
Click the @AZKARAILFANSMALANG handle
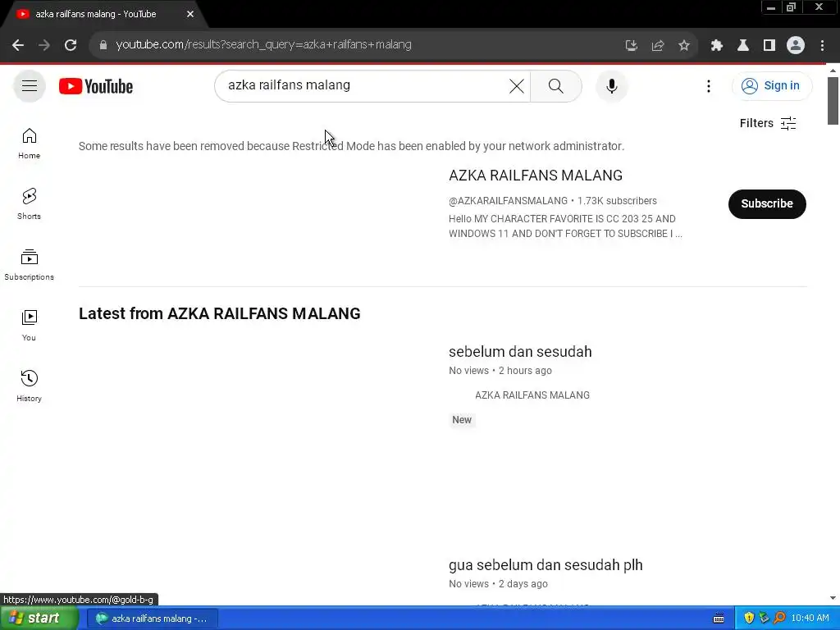tap(508, 201)
